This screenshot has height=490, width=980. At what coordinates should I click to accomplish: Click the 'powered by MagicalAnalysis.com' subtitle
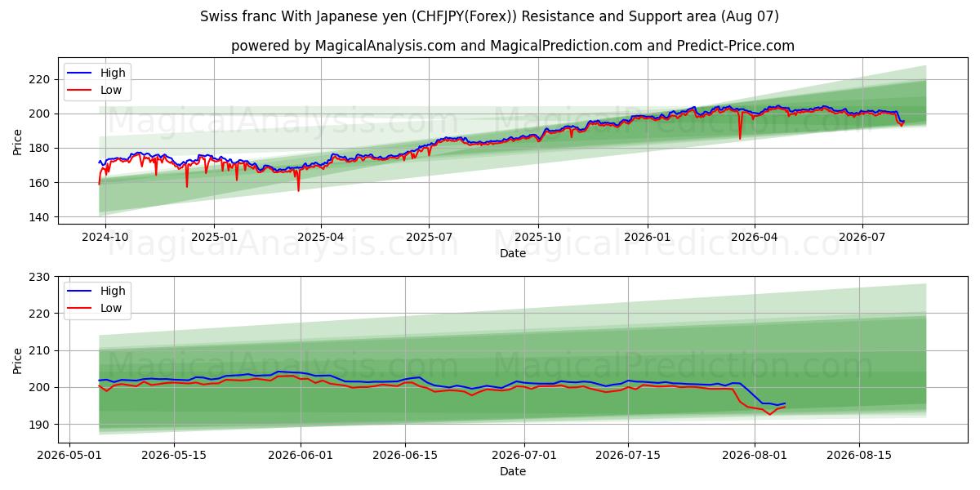pyautogui.click(x=512, y=46)
